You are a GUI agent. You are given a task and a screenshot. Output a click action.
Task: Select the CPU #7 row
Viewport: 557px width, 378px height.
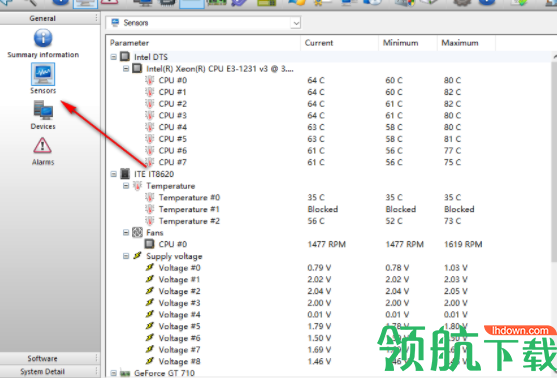tap(329, 162)
